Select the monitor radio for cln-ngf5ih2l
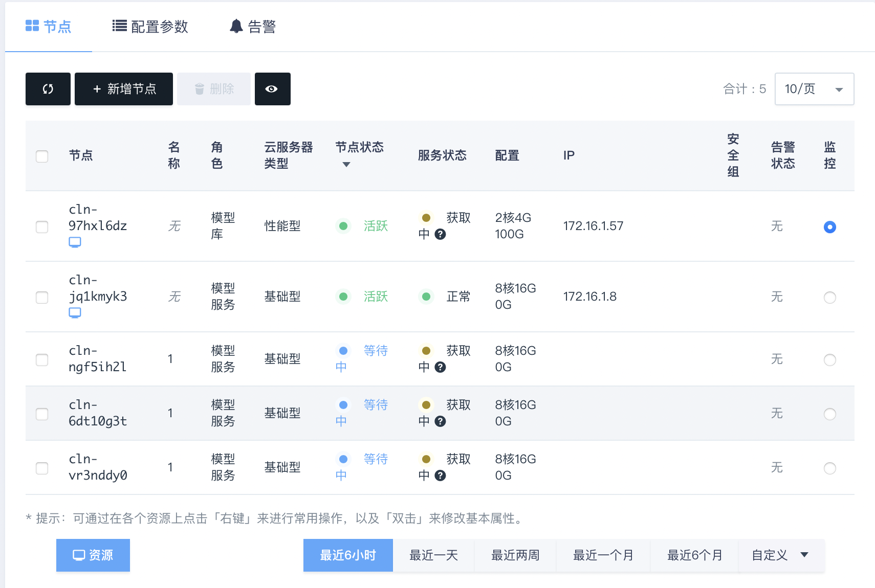 (x=830, y=360)
